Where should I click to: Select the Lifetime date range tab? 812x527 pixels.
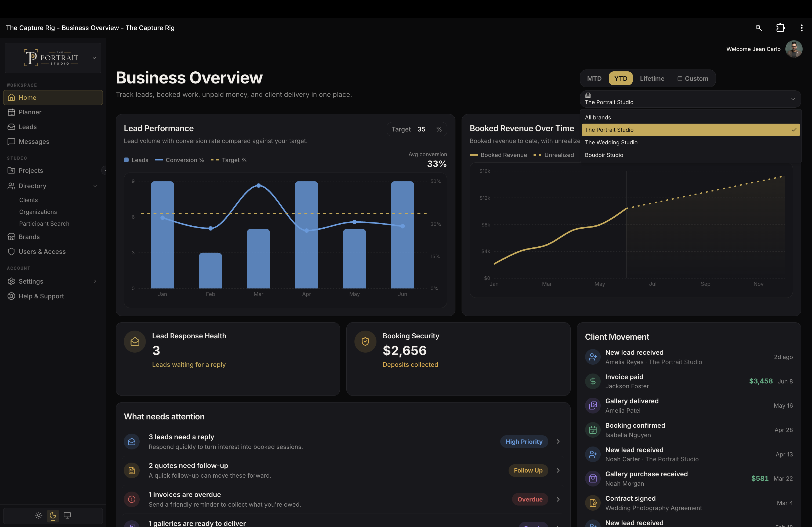pyautogui.click(x=652, y=78)
